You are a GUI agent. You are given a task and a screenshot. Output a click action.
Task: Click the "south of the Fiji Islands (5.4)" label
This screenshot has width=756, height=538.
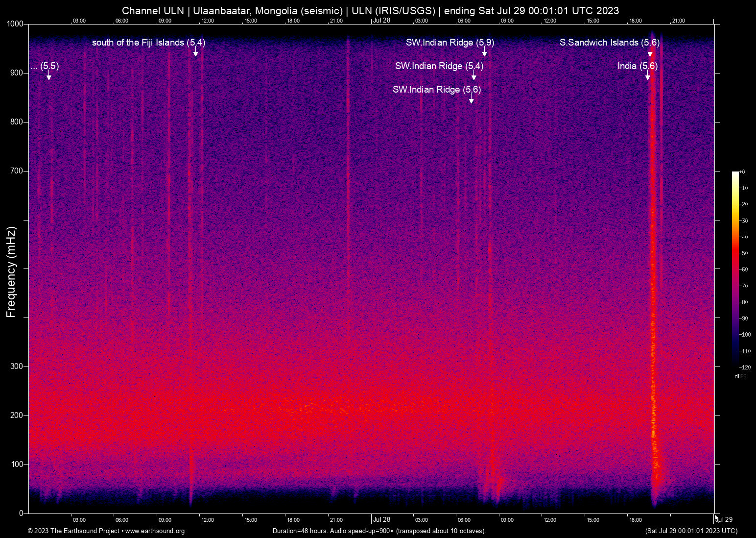click(x=148, y=43)
